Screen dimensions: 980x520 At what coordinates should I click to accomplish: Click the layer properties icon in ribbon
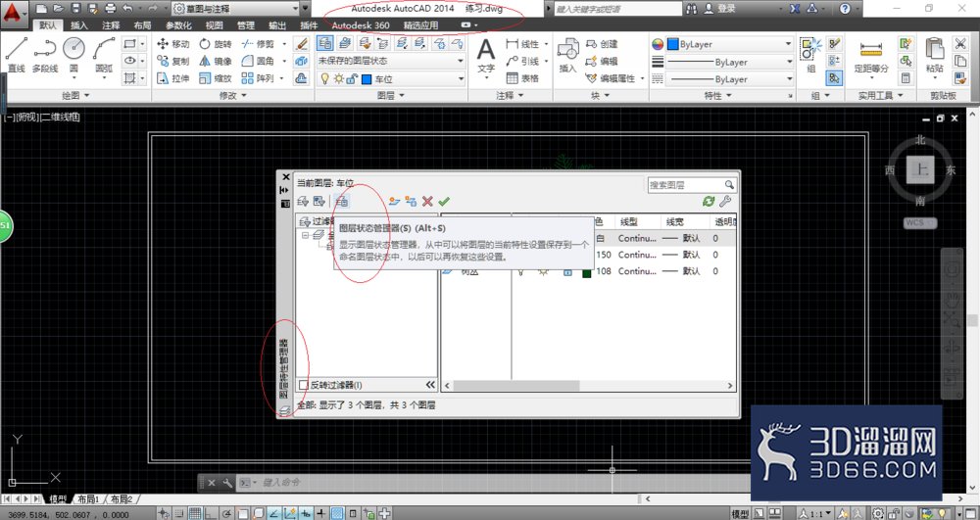tap(324, 43)
